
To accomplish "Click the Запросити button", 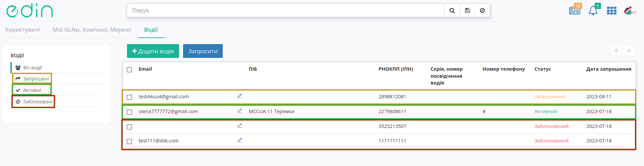I will click(203, 51).
